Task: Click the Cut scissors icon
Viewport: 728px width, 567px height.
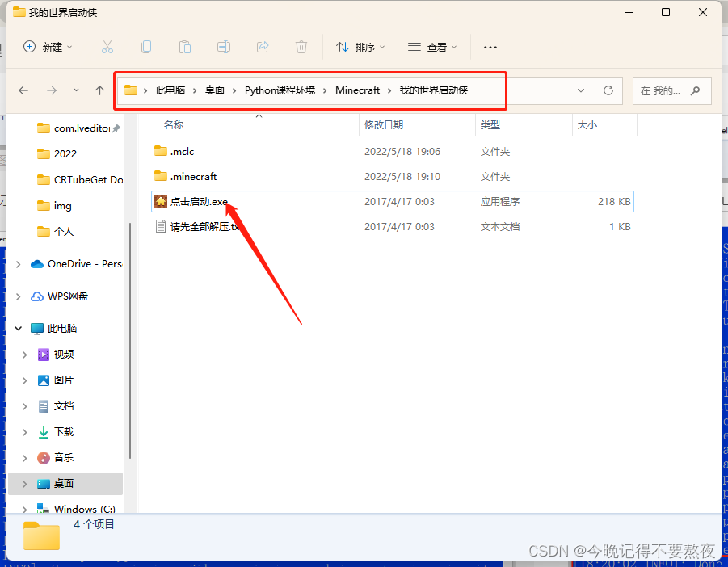Action: pyautogui.click(x=107, y=48)
